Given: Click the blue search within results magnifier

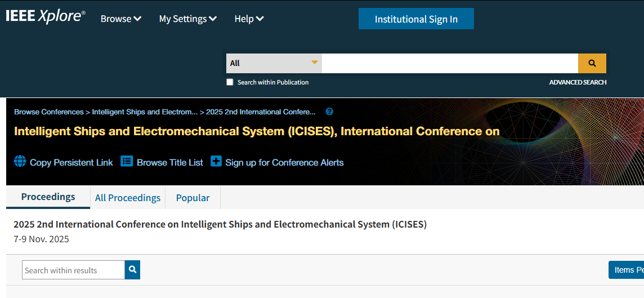Looking at the screenshot, I should pyautogui.click(x=132, y=270).
